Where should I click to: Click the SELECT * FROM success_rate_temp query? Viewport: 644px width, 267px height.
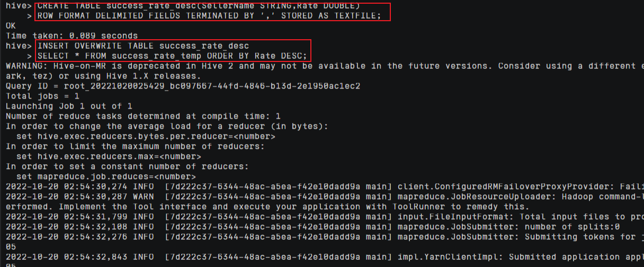click(172, 56)
